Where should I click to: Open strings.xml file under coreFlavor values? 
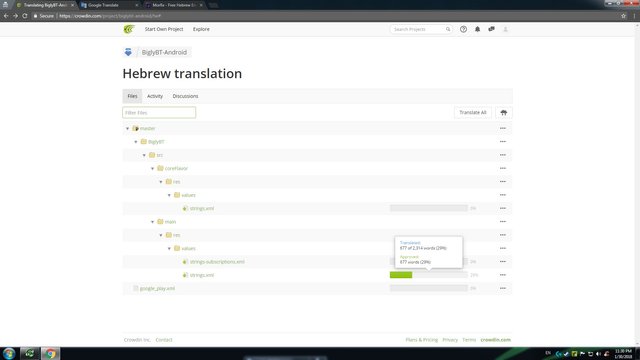(202, 208)
